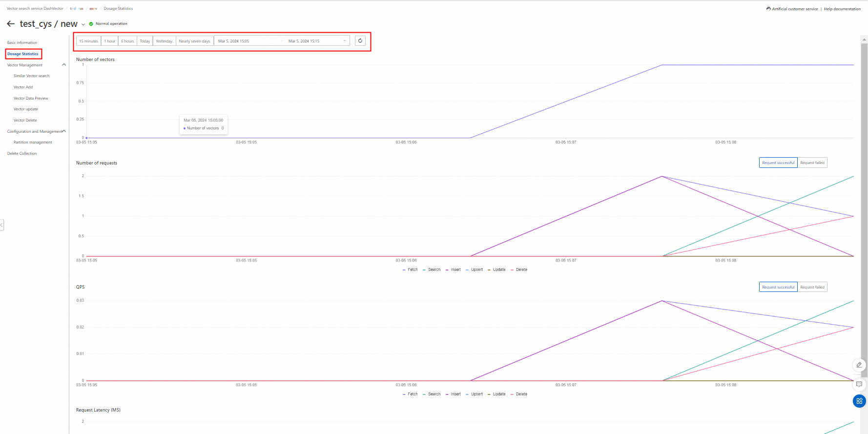Select the Yesterday time range
Viewport: 868px width, 434px height.
click(x=165, y=41)
